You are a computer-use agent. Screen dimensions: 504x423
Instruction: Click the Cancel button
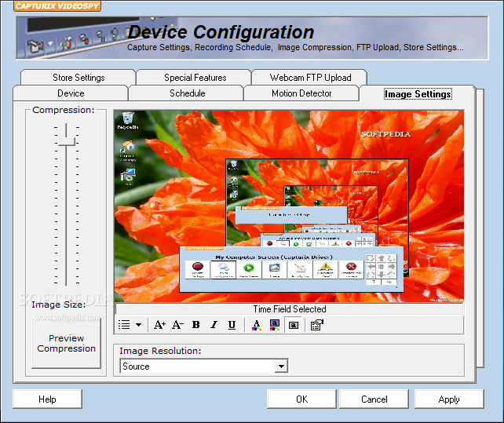(x=374, y=399)
